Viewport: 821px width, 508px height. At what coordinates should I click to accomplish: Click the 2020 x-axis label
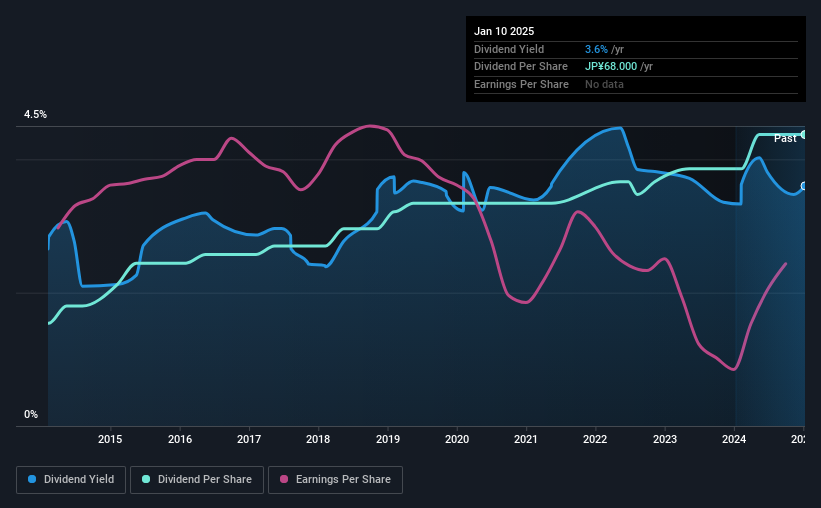(457, 439)
